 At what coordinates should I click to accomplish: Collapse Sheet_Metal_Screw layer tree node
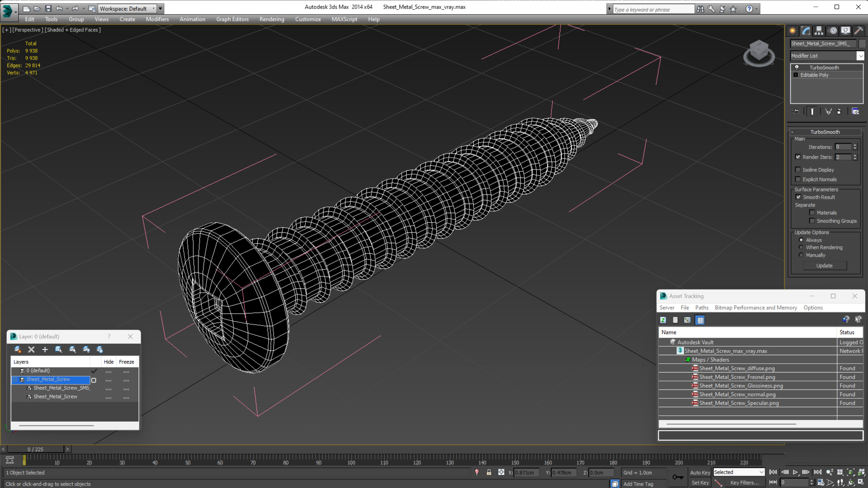tap(15, 379)
